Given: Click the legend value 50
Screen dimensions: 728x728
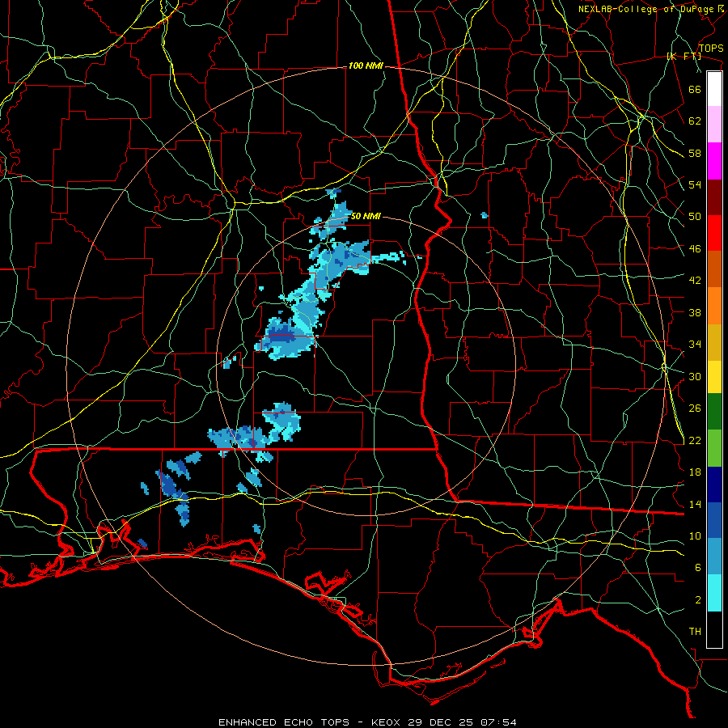Looking at the screenshot, I should tap(695, 216).
